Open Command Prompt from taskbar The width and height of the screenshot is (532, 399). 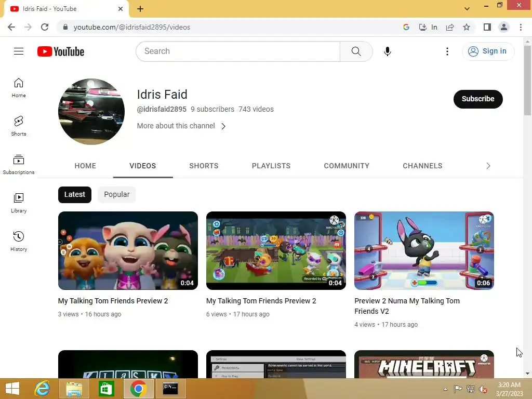coord(170,389)
